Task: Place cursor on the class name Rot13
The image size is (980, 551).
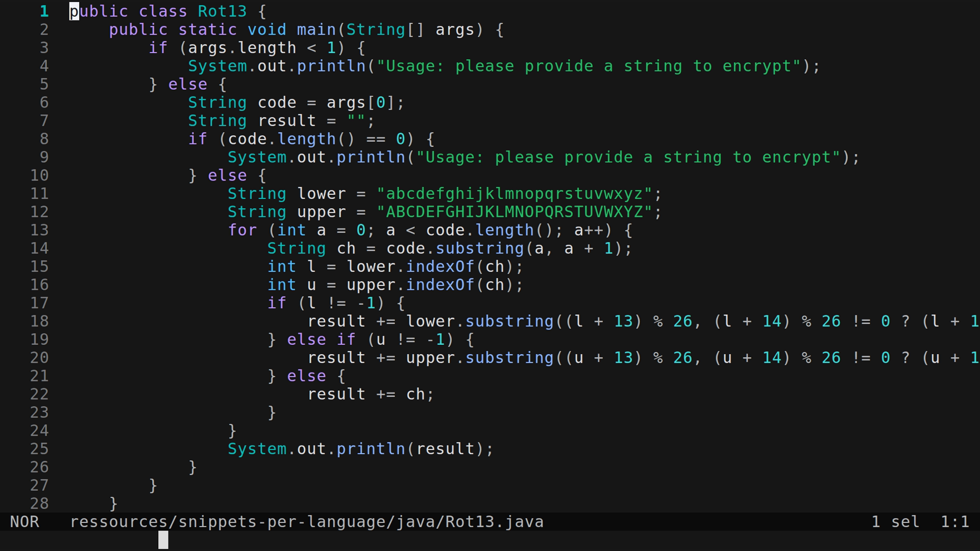Action: pyautogui.click(x=222, y=11)
